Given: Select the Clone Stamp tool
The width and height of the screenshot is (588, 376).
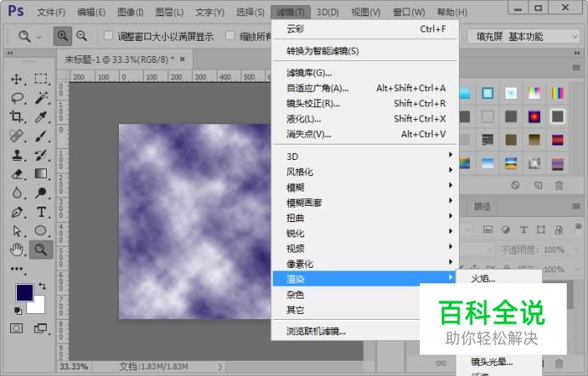Looking at the screenshot, I should (17, 155).
